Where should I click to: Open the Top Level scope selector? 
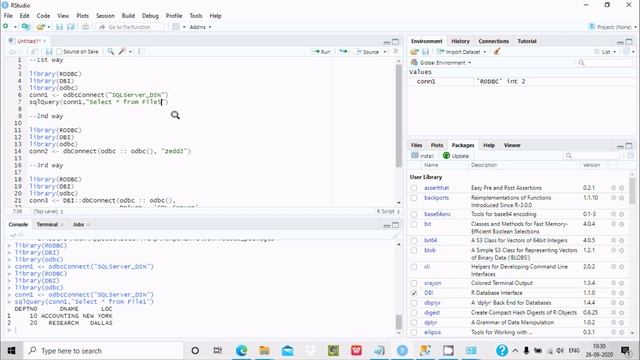48,211
